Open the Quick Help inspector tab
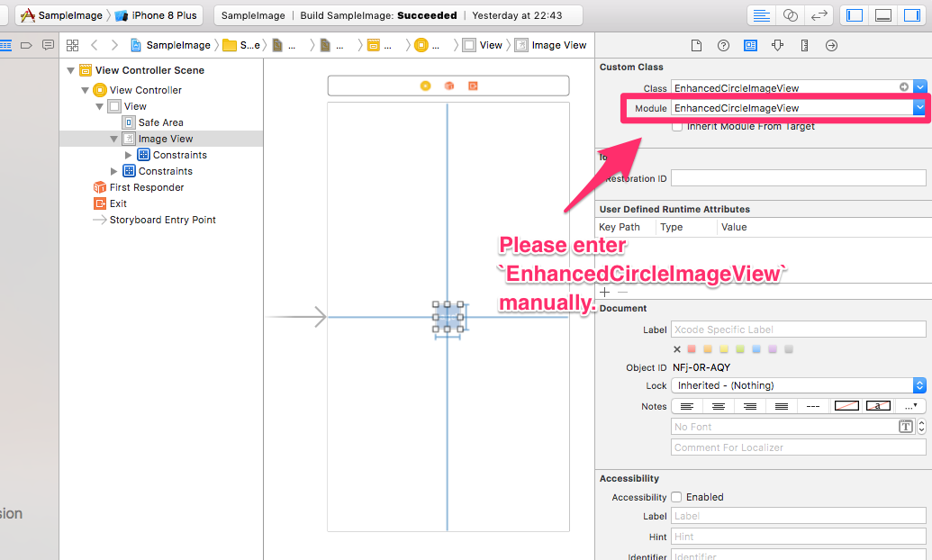The height and width of the screenshot is (560, 932). coord(723,46)
